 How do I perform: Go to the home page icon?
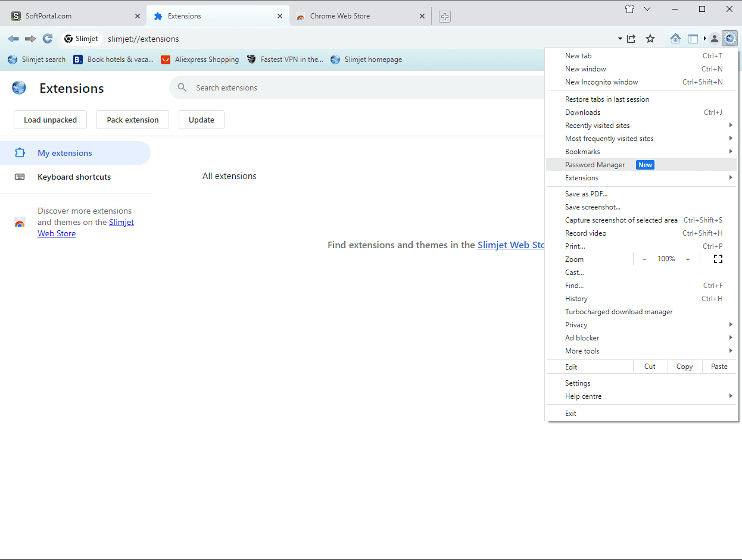675,39
